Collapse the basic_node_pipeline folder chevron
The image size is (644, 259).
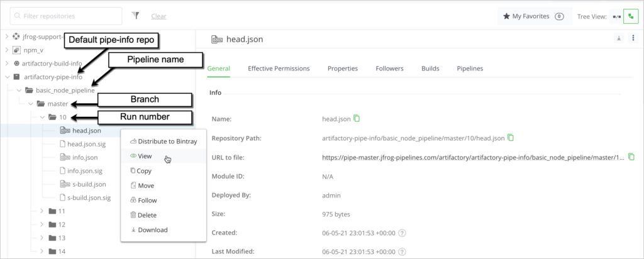18,91
